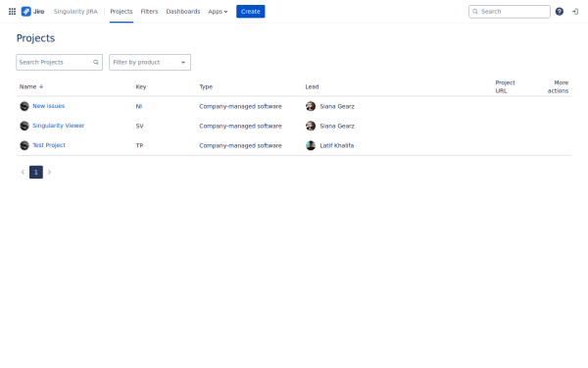Sort by the Name column header
The width and height of the screenshot is (588, 368).
click(x=31, y=86)
